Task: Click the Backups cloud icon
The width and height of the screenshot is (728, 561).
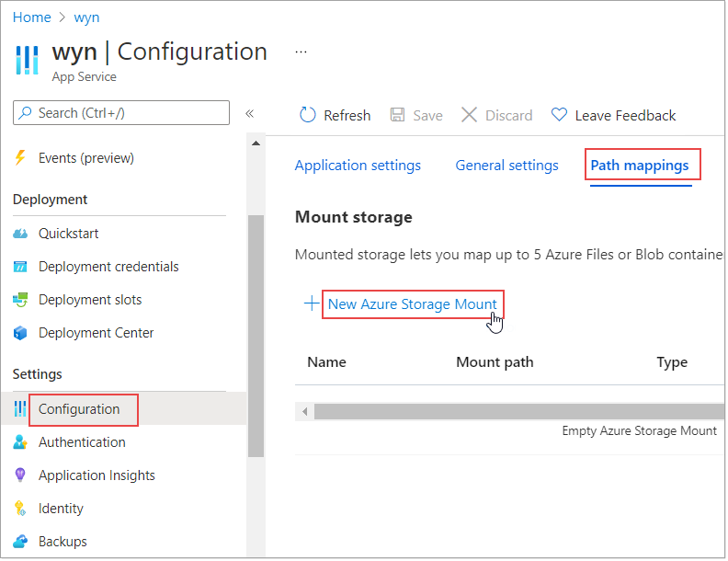Action: [20, 542]
